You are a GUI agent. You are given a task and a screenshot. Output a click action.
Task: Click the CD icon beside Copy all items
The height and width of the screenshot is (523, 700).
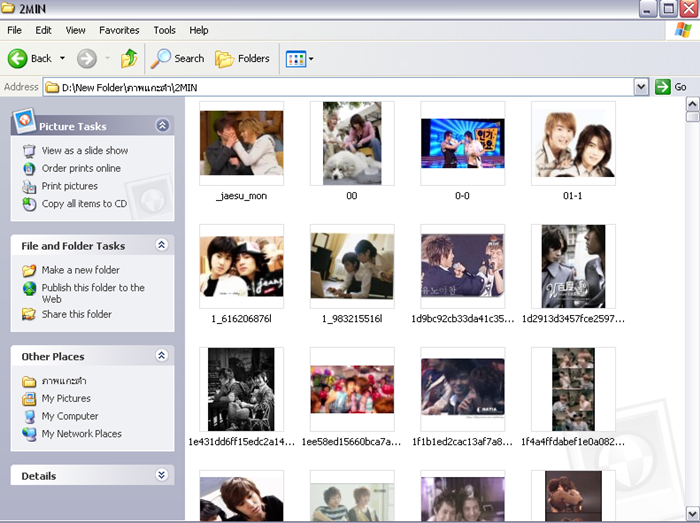[x=29, y=204]
